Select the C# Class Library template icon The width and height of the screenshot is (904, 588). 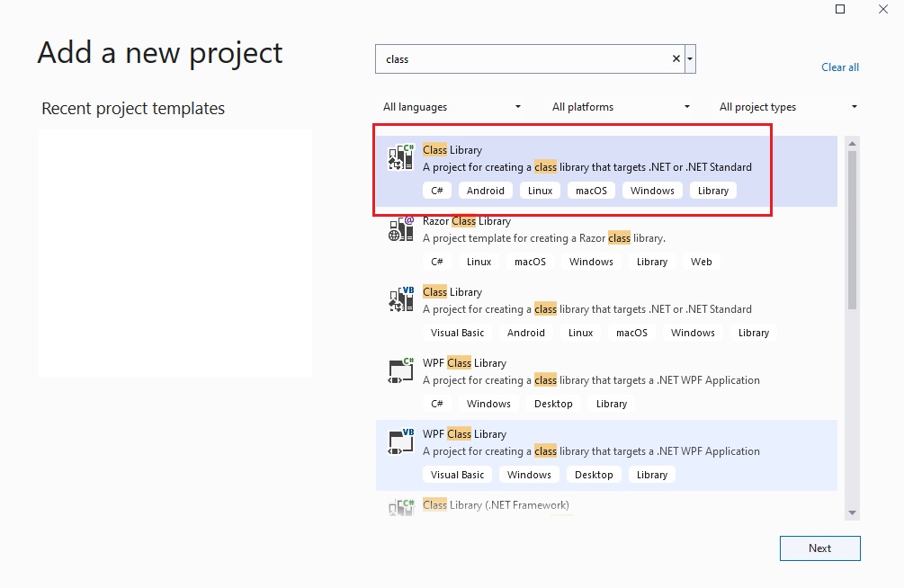[401, 156]
